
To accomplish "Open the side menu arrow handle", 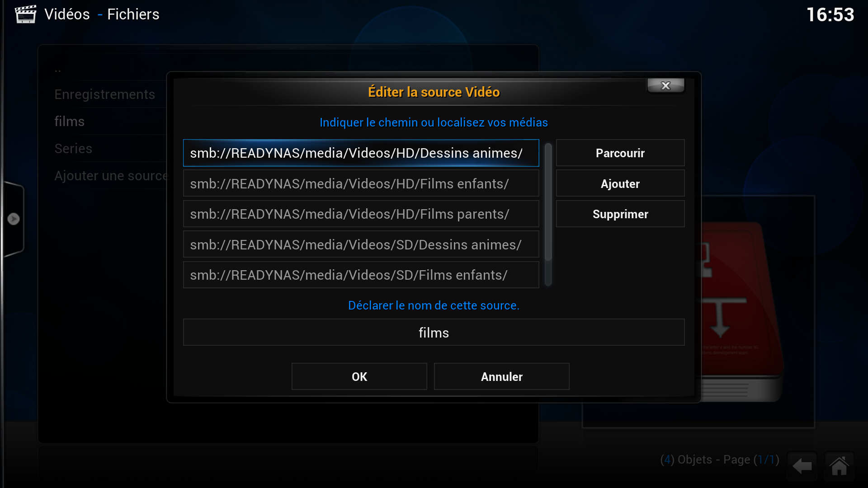I will 14,219.
